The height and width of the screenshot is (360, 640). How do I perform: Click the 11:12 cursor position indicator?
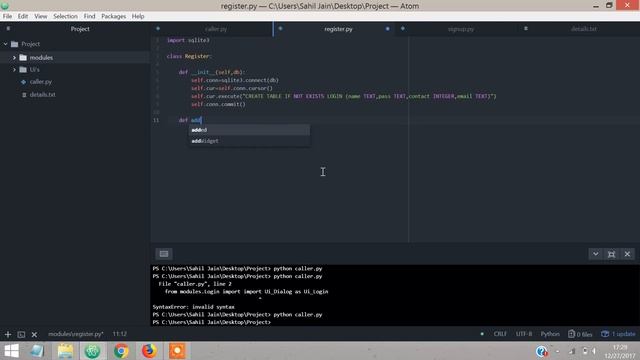[x=120, y=334]
